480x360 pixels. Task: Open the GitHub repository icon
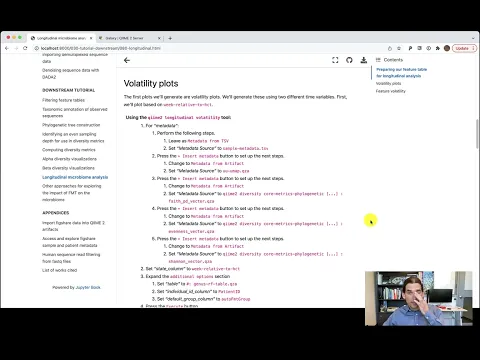pyautogui.click(x=349, y=60)
